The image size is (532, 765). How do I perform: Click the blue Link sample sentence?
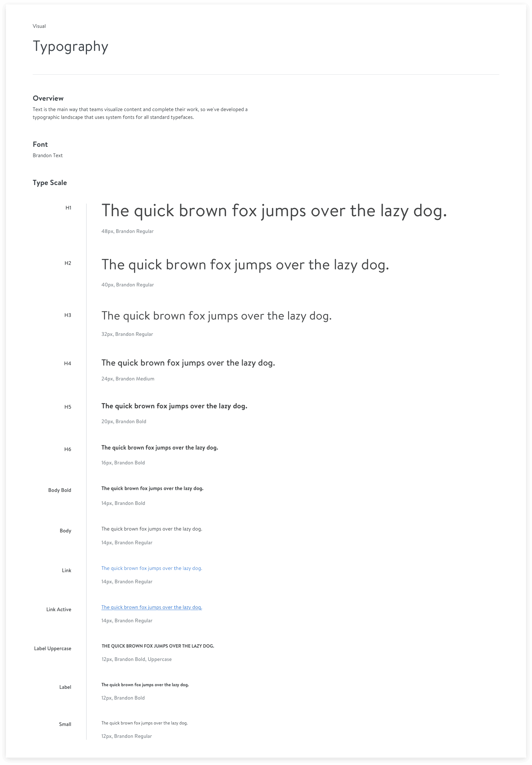[x=152, y=568]
